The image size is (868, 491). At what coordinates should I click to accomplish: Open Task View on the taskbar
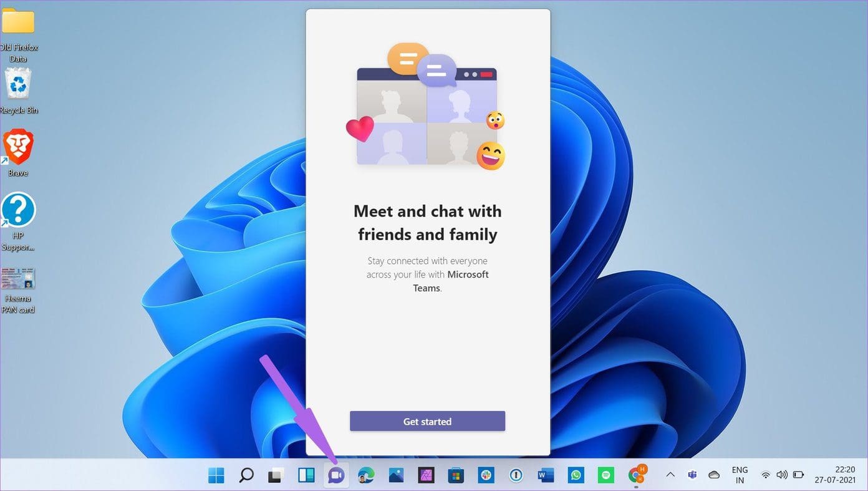pyautogui.click(x=276, y=475)
